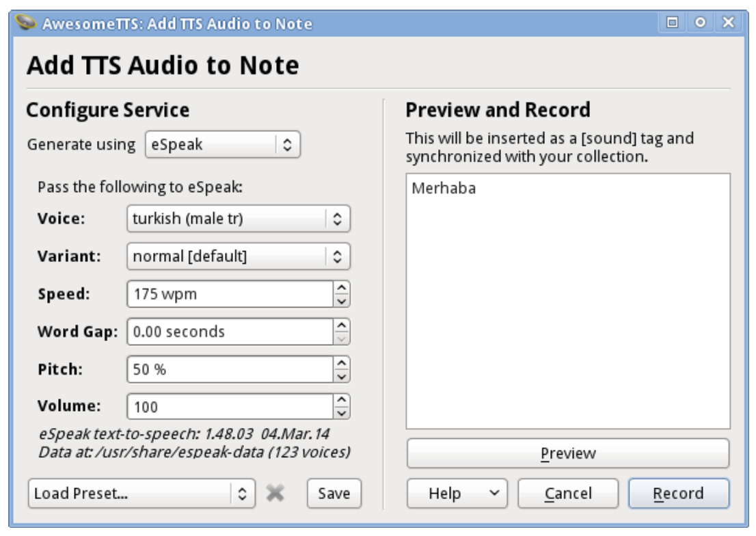Click the Word Gap field showing 0.00 seconds
The height and width of the screenshot is (536, 756).
pos(230,332)
